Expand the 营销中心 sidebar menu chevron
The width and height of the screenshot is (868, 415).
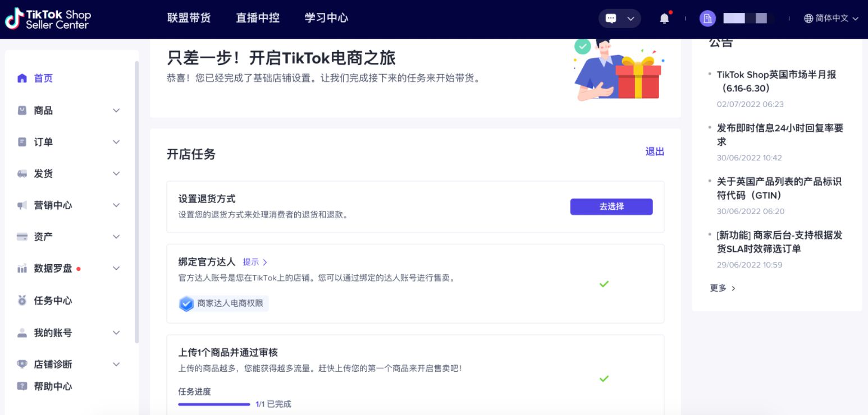[x=116, y=205]
